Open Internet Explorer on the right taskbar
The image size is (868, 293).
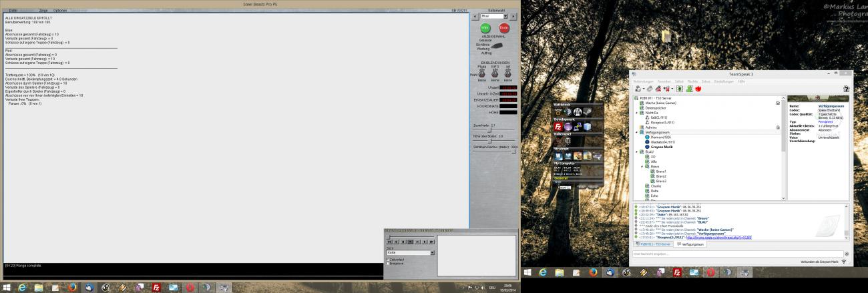point(543,273)
